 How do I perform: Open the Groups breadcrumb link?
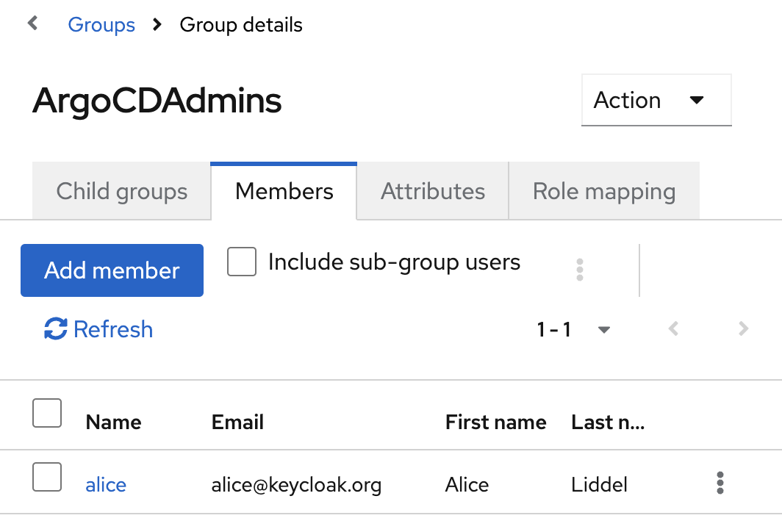(x=101, y=24)
